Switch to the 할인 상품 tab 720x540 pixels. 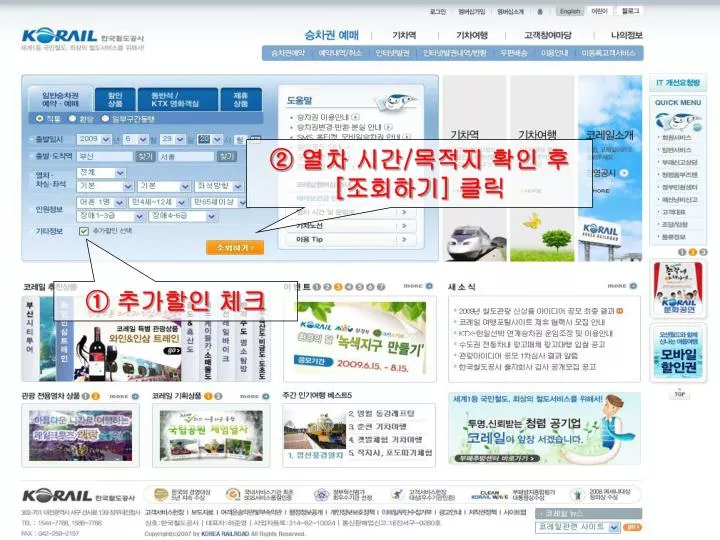pyautogui.click(x=115, y=99)
